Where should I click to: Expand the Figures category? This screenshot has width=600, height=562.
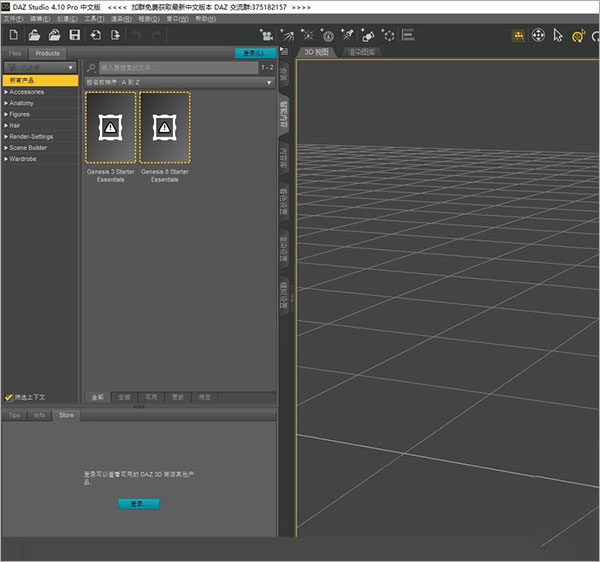(x=6, y=114)
